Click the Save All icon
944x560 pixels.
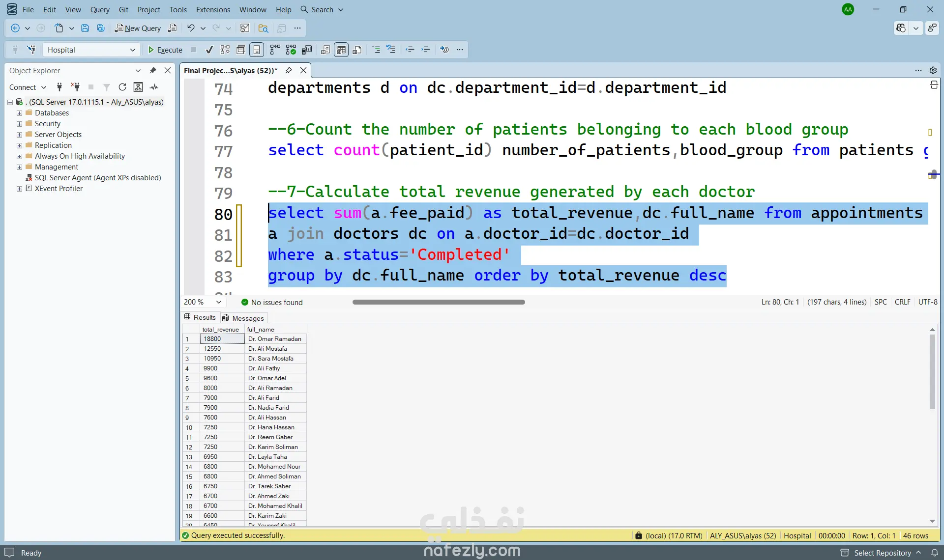(101, 28)
